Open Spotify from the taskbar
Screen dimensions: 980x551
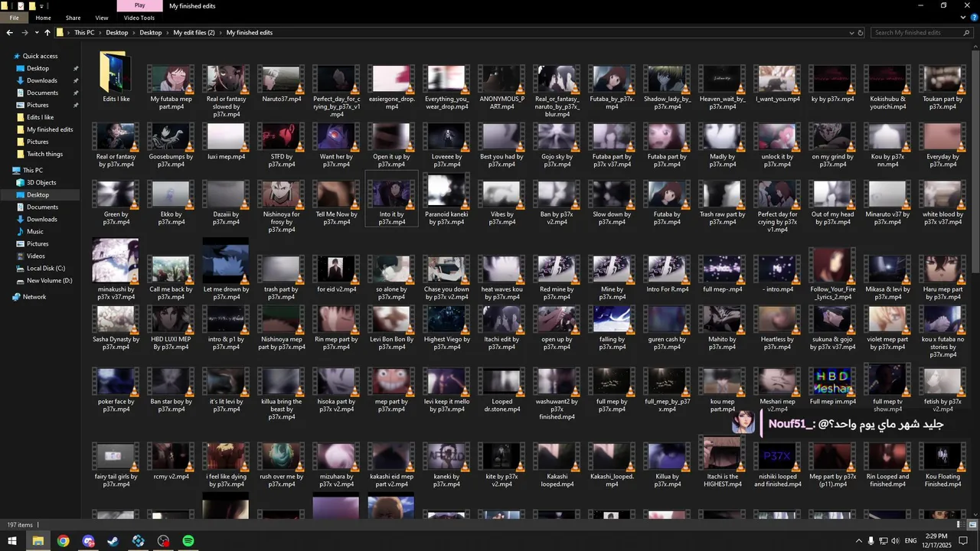point(188,541)
